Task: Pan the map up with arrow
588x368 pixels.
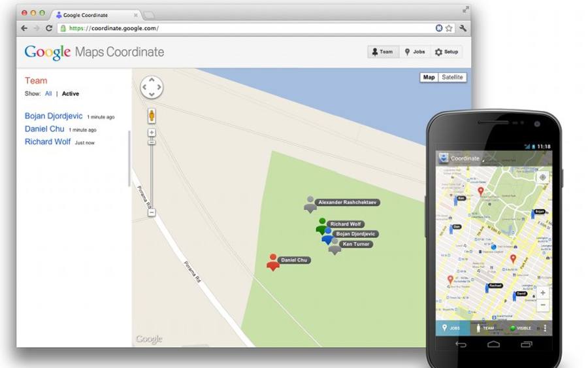Action: 152,80
